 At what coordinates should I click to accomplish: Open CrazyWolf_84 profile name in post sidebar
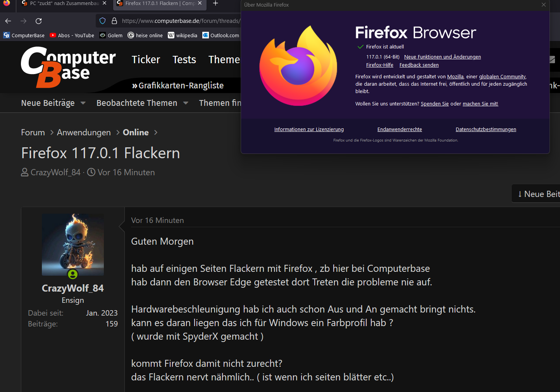pyautogui.click(x=73, y=288)
